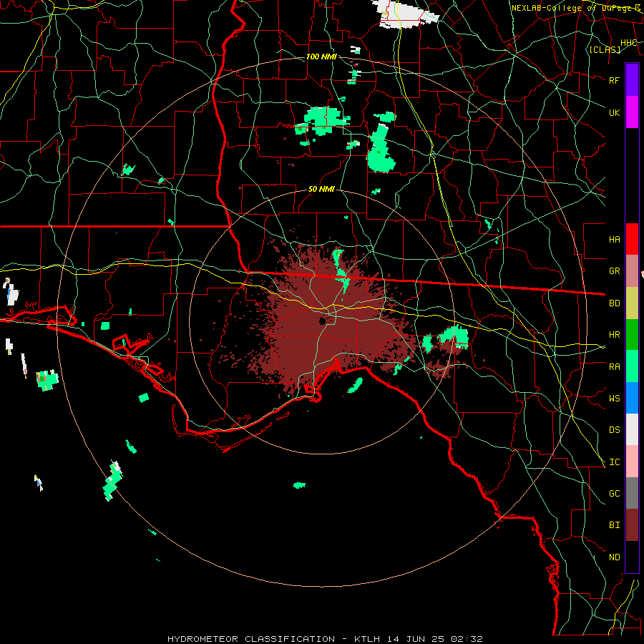Viewport: 644px width, 644px height.
Task: Click the "RF" legend label
Action: click(x=614, y=80)
